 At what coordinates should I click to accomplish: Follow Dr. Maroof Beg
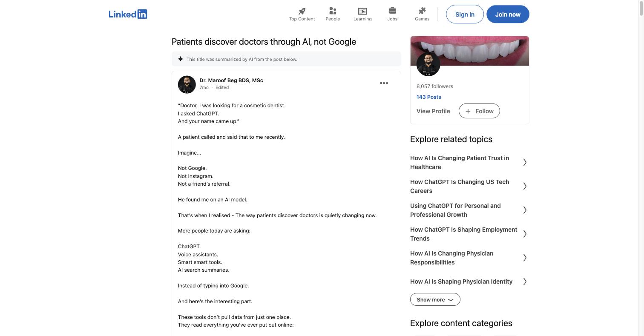click(479, 111)
